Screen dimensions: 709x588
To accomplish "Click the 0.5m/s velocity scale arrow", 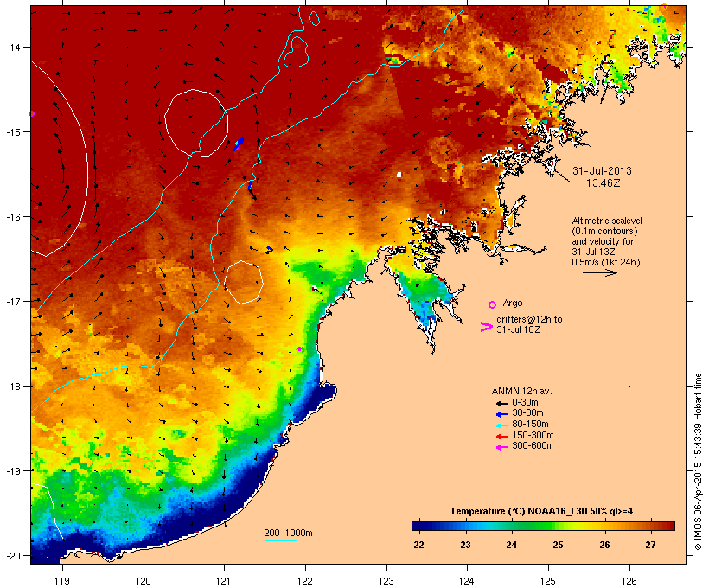I will (x=599, y=272).
